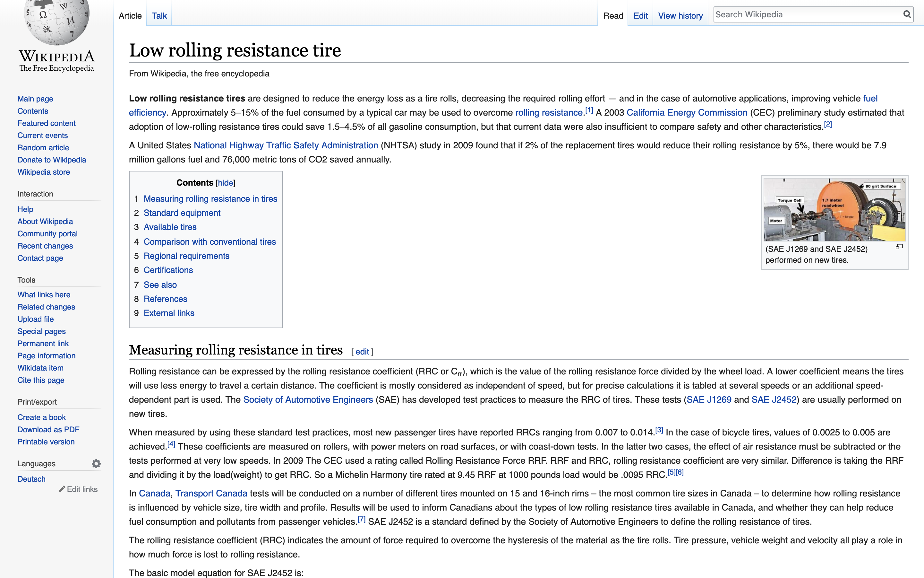Viewport: 924px width, 578px height.
Task: Click citation reference [1]
Action: click(x=589, y=110)
